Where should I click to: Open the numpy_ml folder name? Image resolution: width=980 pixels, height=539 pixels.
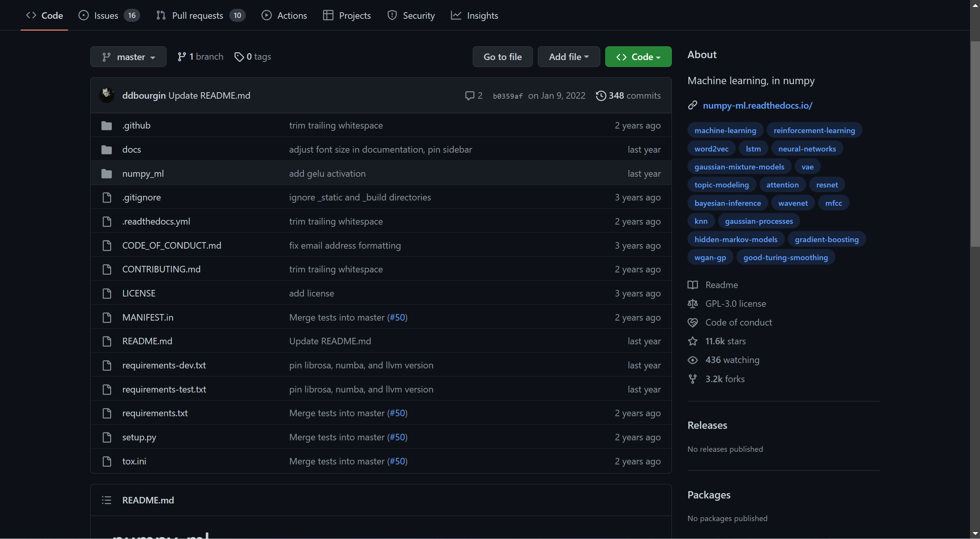[143, 174]
